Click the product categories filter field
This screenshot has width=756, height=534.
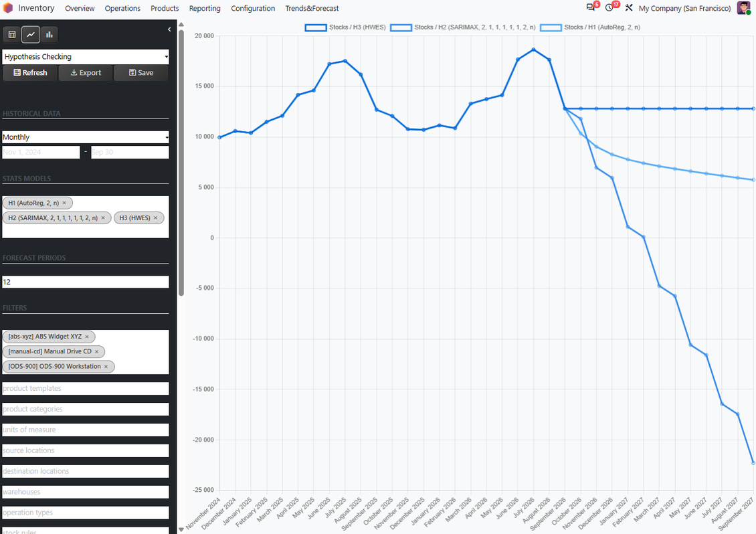point(86,409)
